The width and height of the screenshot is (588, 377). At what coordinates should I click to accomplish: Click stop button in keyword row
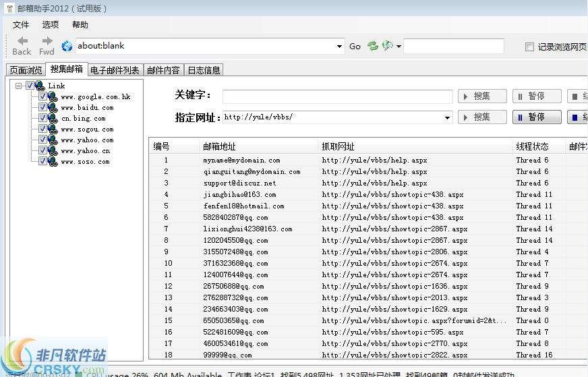pyautogui.click(x=577, y=96)
